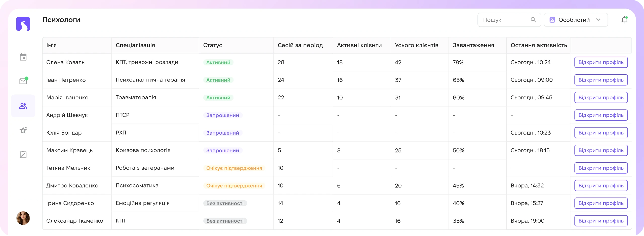Open profile for Олександр Ткаченко
The height and width of the screenshot is (236, 644).
pos(601,221)
